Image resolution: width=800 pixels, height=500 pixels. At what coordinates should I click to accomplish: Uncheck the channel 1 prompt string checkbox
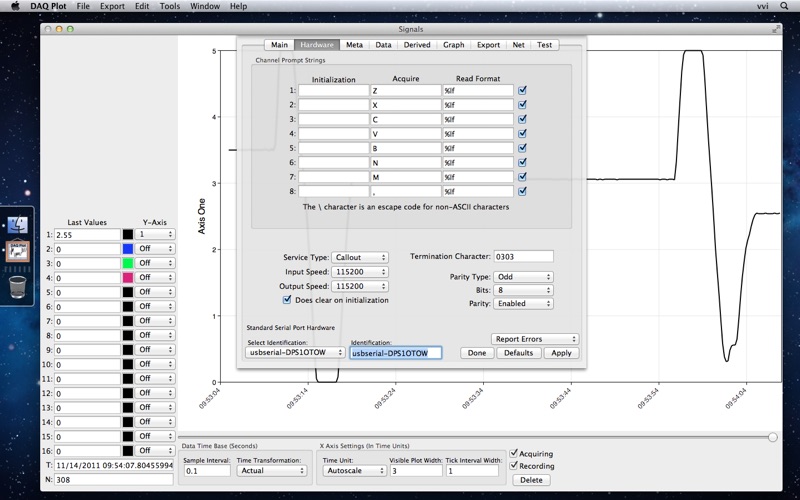pyautogui.click(x=522, y=90)
